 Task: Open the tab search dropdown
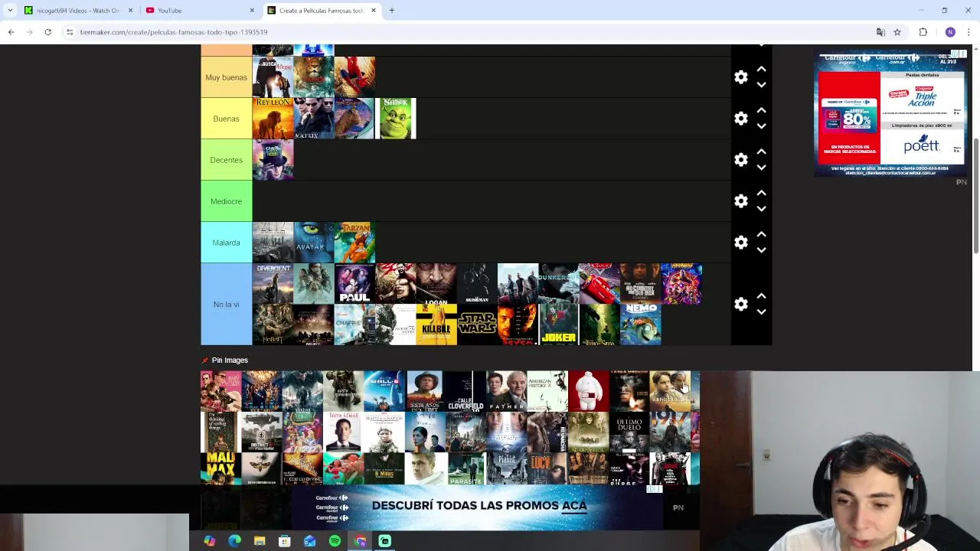tap(9, 11)
